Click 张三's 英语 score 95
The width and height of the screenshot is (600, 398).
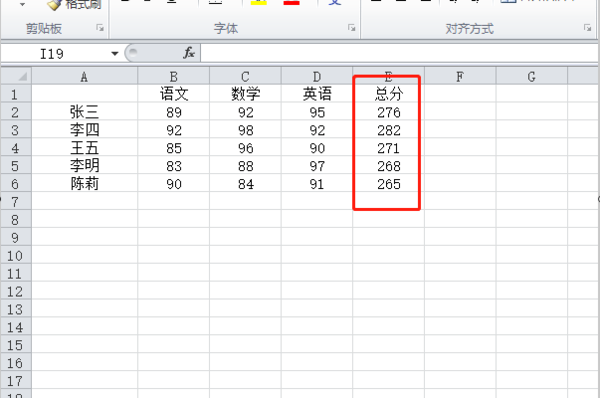pyautogui.click(x=317, y=112)
